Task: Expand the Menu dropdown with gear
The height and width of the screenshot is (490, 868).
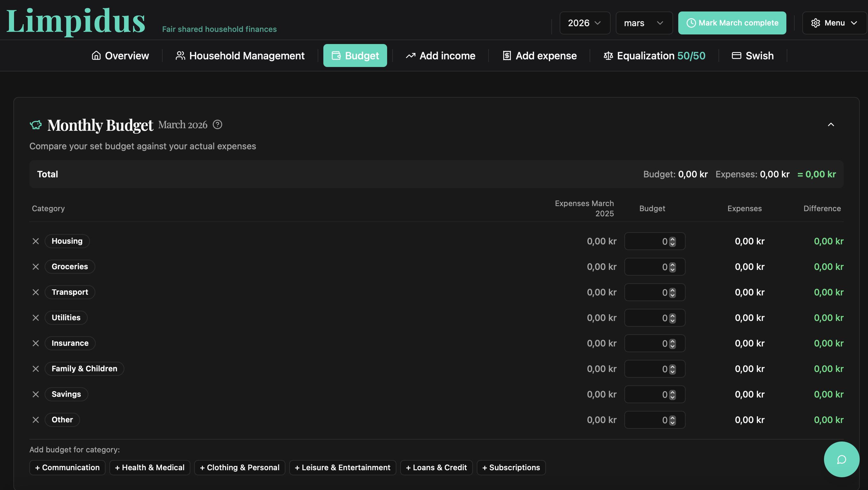Action: (x=834, y=23)
